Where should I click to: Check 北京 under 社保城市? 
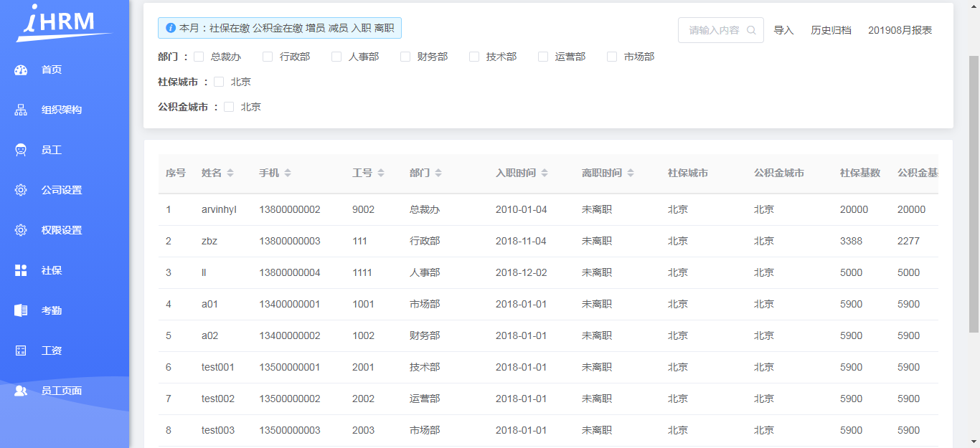[219, 82]
